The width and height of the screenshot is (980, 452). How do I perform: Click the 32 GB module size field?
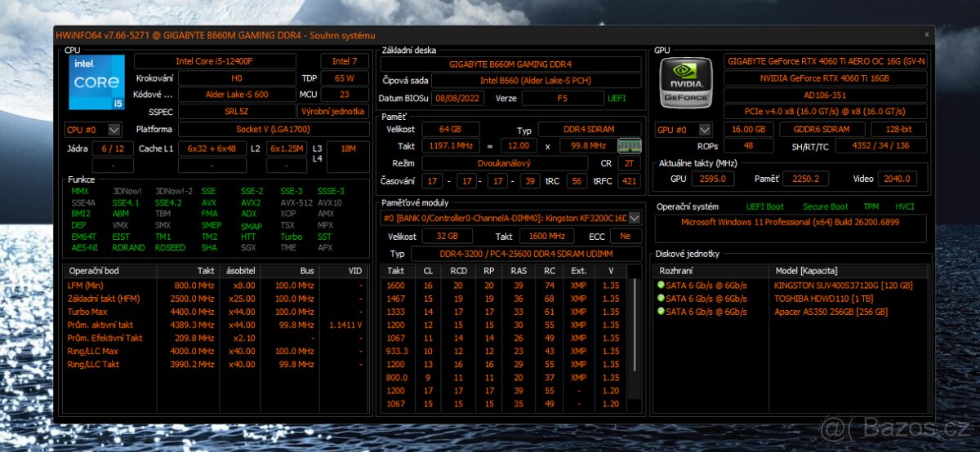pyautogui.click(x=449, y=236)
